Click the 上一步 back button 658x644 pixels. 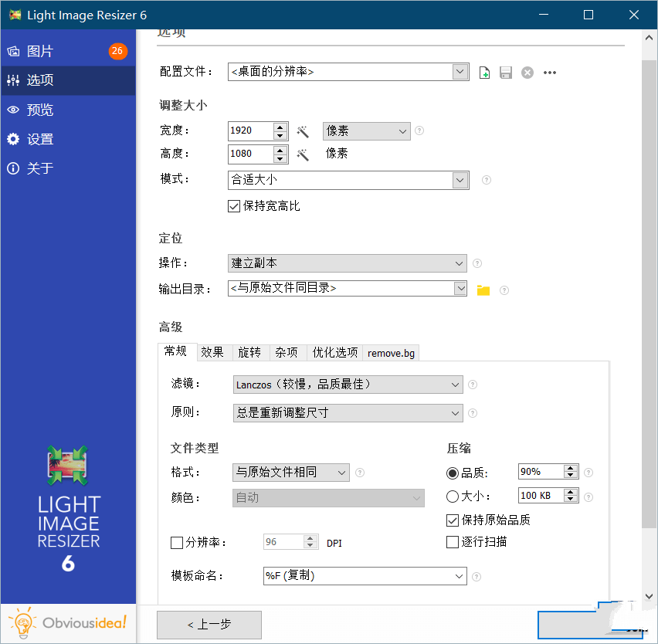(209, 625)
